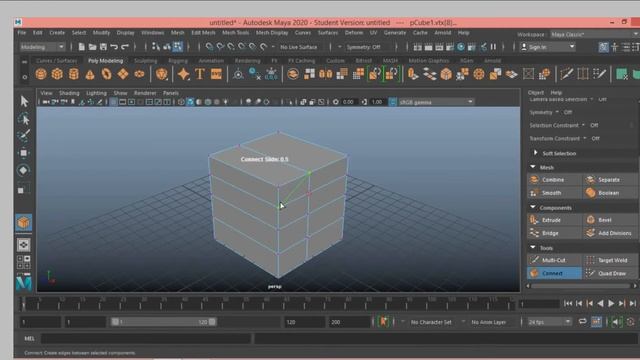Toggle playback loop mode

(x=582, y=322)
